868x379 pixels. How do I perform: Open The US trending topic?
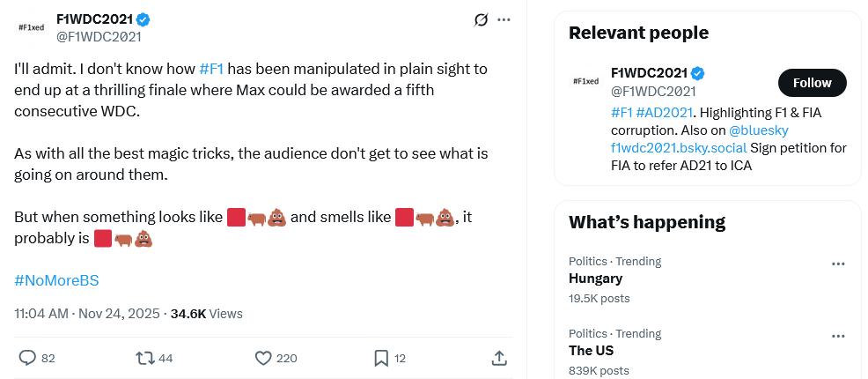[592, 351]
